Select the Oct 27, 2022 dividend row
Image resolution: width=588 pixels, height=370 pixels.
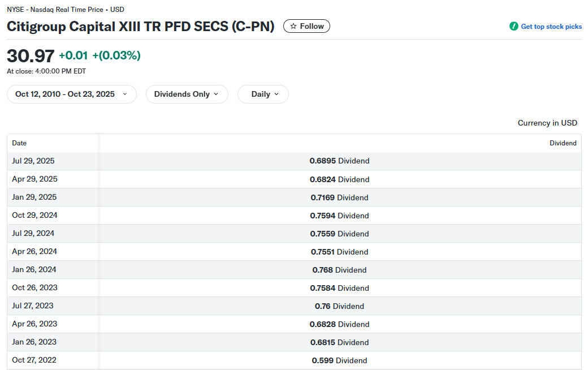tap(34, 360)
